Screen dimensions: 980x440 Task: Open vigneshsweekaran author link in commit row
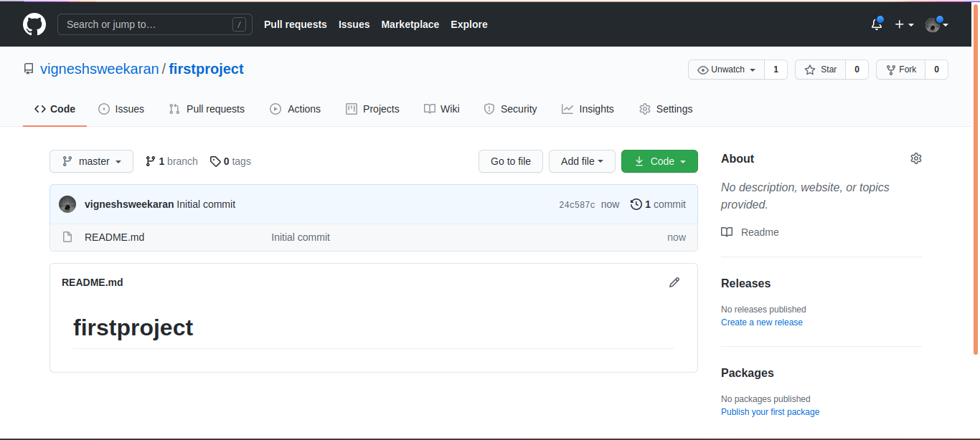tap(129, 204)
